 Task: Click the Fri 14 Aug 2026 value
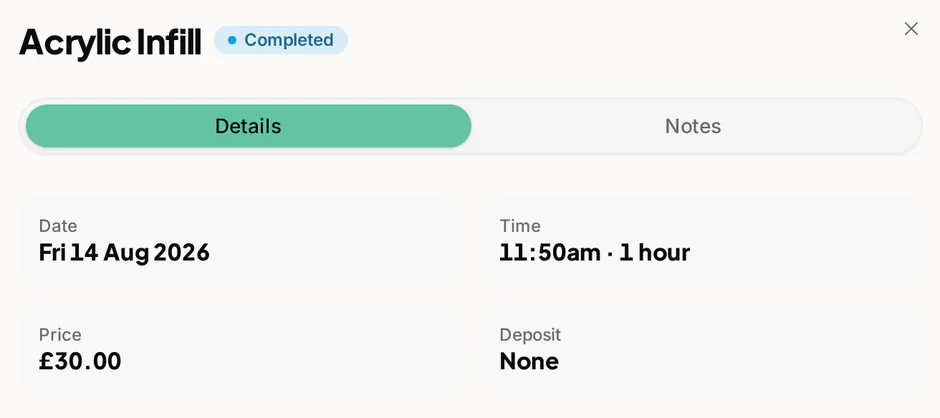point(124,252)
